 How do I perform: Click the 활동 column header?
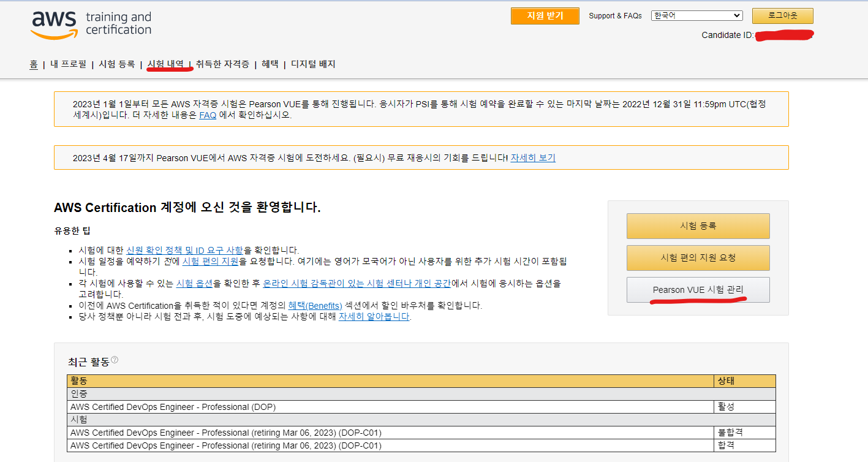click(x=391, y=381)
